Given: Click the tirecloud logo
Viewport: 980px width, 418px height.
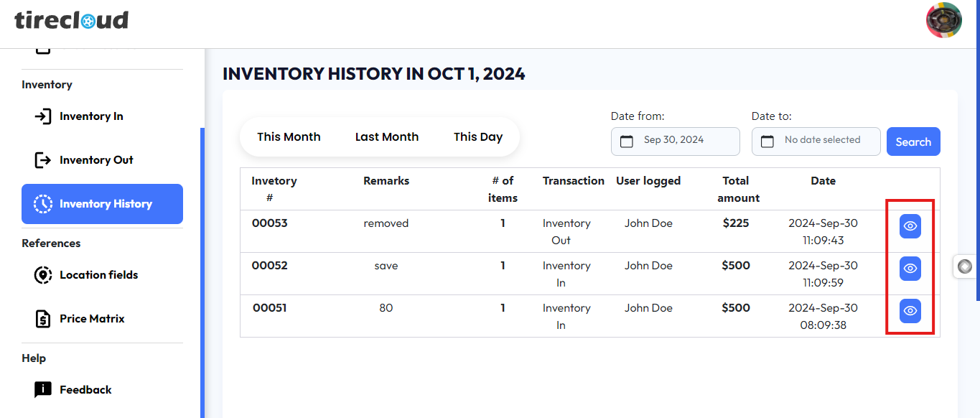Looking at the screenshot, I should coord(71,20).
